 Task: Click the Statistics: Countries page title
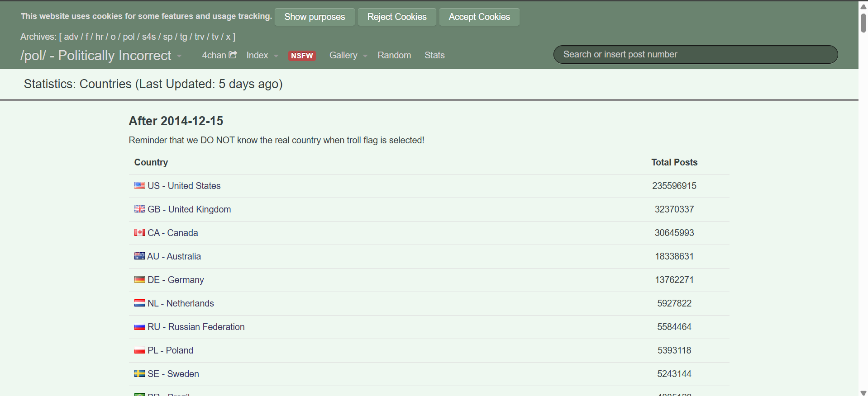(x=153, y=84)
